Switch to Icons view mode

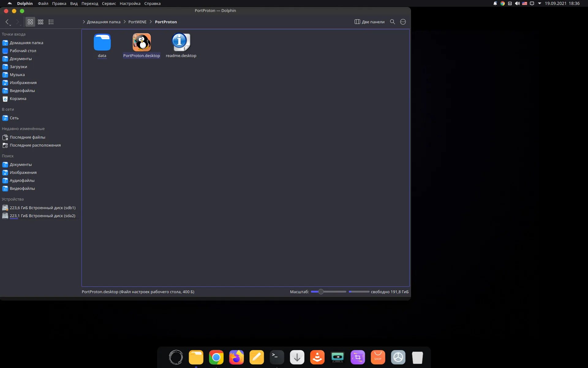point(30,22)
